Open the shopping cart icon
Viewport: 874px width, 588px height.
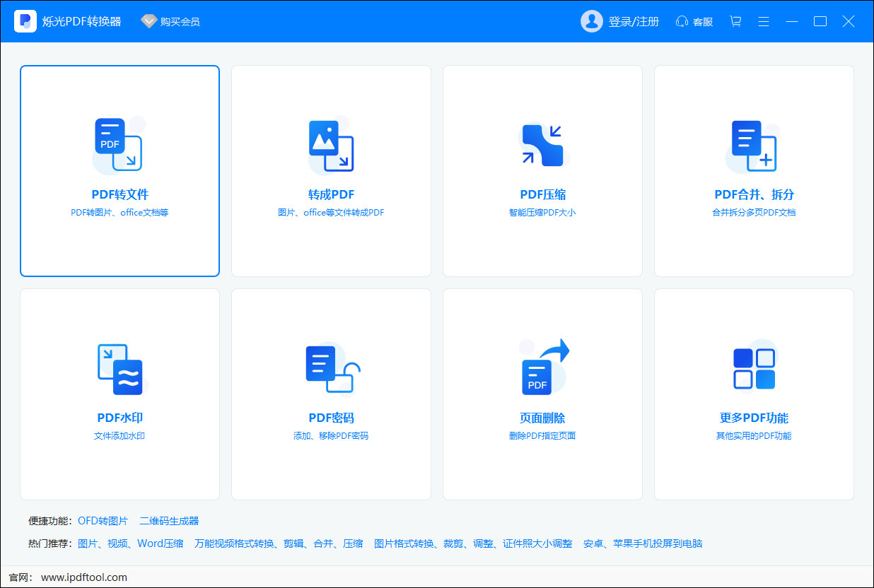[x=735, y=21]
